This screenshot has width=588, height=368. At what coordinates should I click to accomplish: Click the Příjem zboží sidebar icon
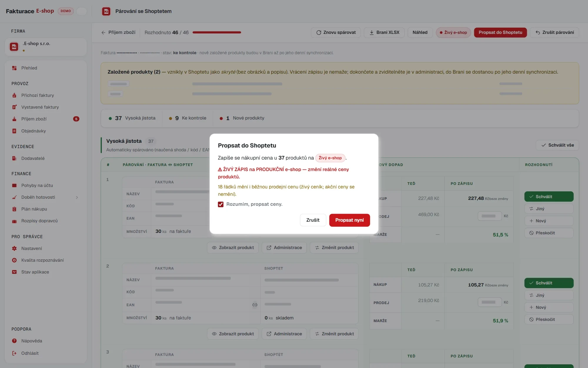(14, 119)
